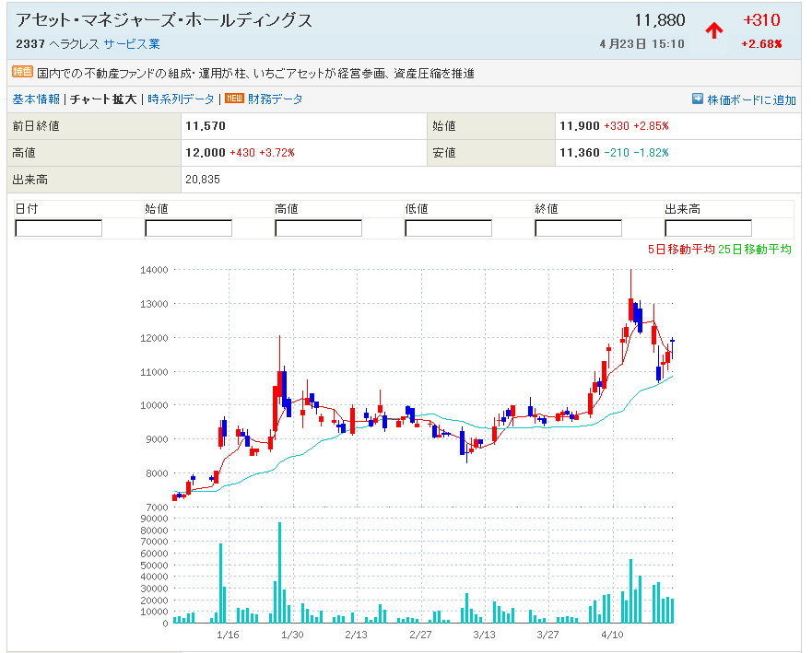Click the red up-arrow price indicator
The height and width of the screenshot is (653, 812).
click(x=714, y=30)
